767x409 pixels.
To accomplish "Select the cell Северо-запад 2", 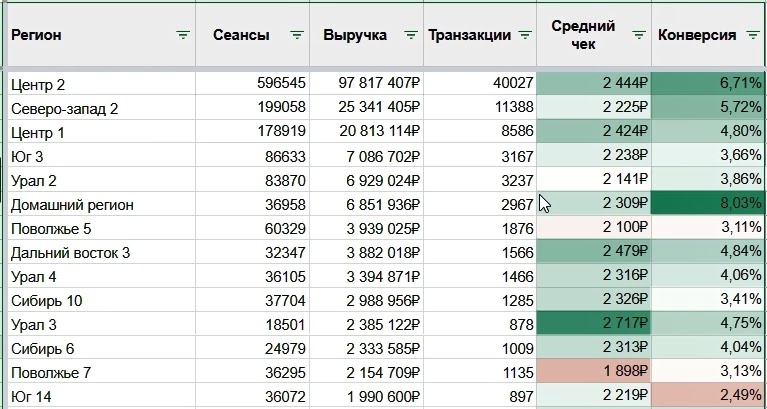I will (101, 108).
